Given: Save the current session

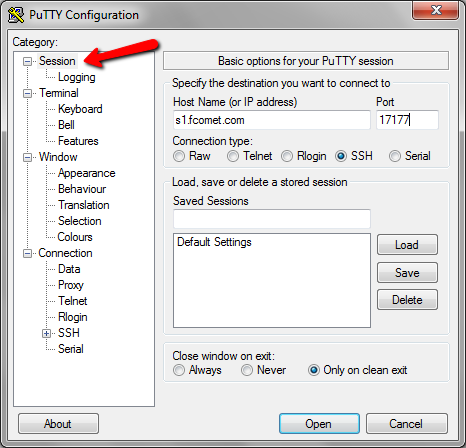Looking at the screenshot, I should [x=407, y=273].
